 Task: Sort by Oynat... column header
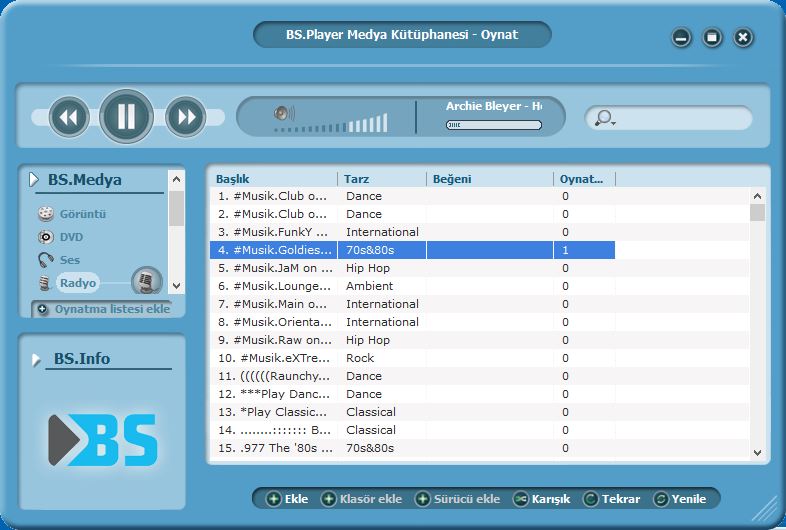pos(584,179)
